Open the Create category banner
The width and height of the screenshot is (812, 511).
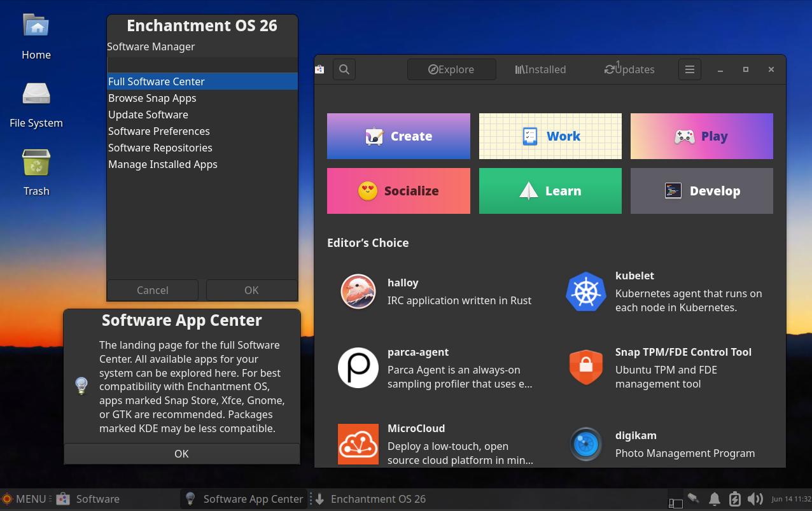coord(398,136)
